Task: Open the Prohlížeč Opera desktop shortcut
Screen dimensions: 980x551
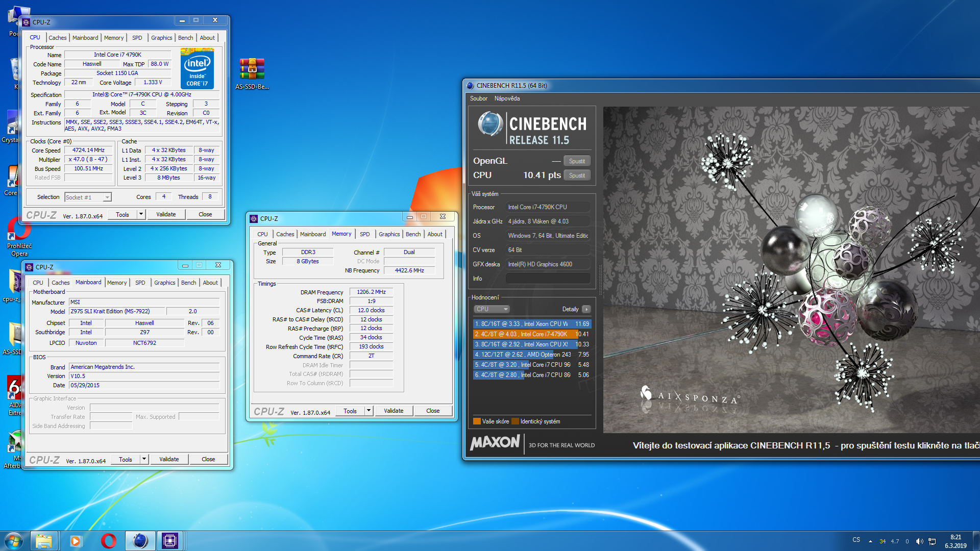Action: click(19, 237)
